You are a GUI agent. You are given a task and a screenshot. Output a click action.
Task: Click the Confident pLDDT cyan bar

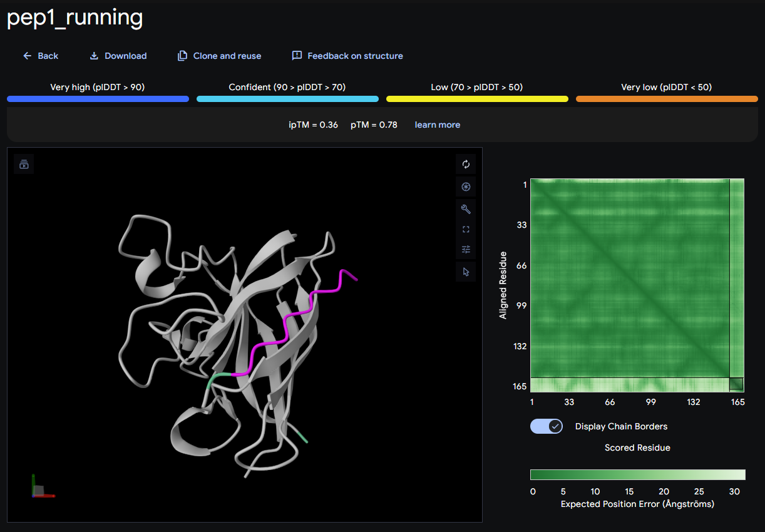pyautogui.click(x=287, y=99)
